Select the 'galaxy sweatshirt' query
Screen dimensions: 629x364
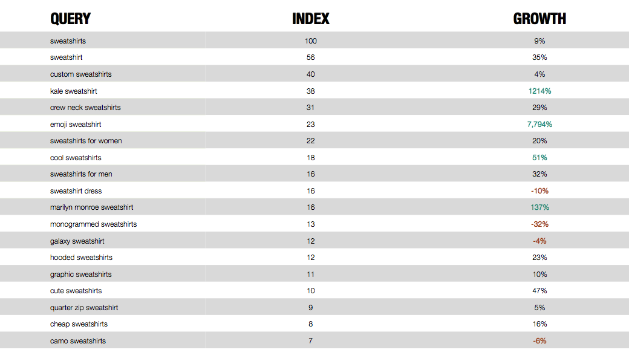point(77,241)
